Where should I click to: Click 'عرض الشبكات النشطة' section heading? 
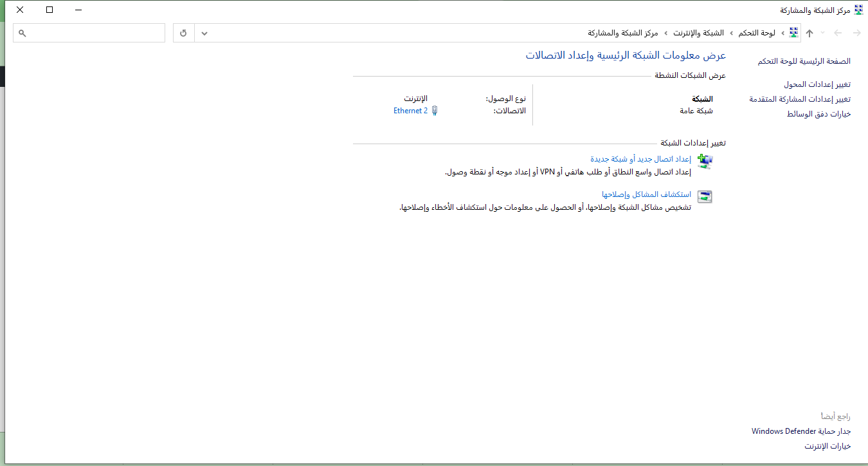(691, 76)
